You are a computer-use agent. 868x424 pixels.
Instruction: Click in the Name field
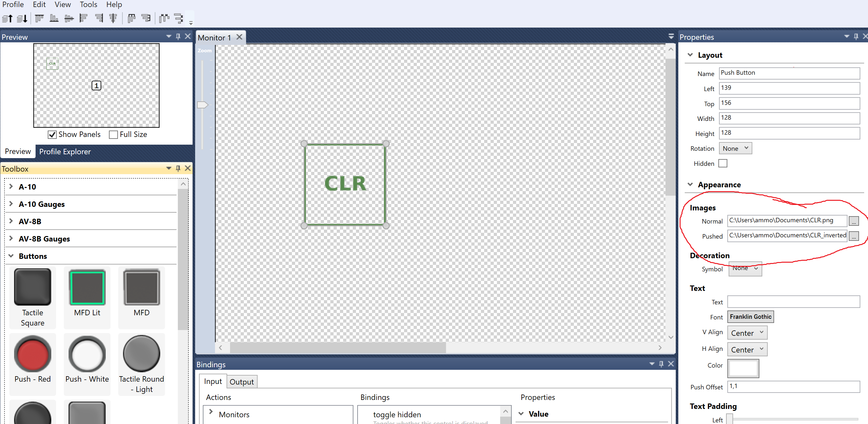pos(789,73)
